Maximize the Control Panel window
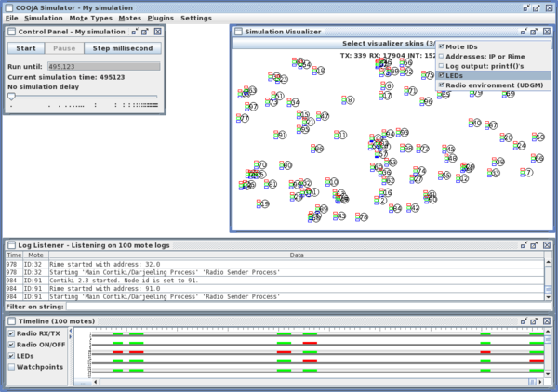This screenshot has width=558, height=392. click(x=144, y=32)
